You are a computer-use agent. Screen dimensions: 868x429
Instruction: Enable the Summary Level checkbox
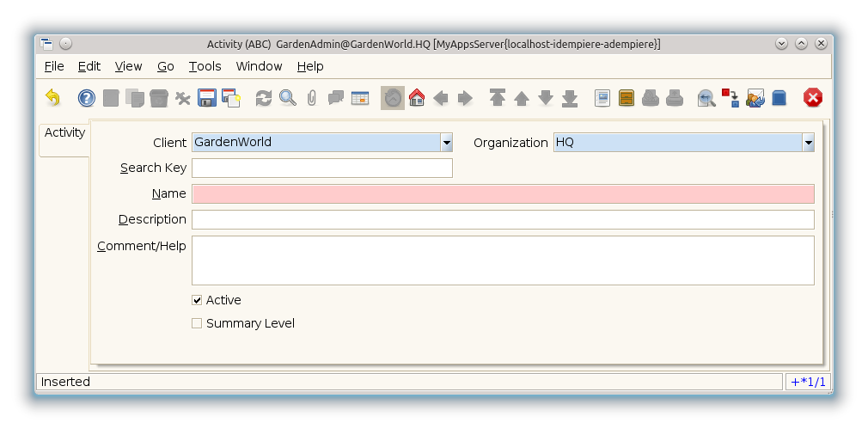coord(197,323)
